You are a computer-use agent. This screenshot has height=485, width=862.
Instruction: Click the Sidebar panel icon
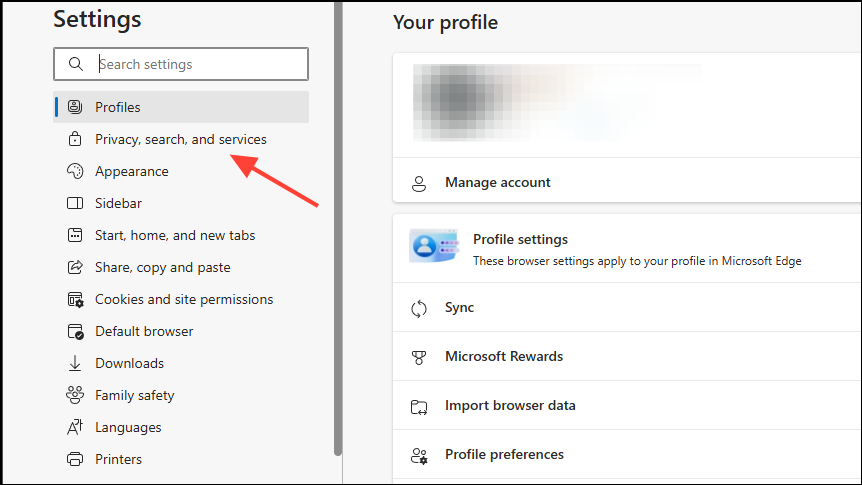click(75, 203)
